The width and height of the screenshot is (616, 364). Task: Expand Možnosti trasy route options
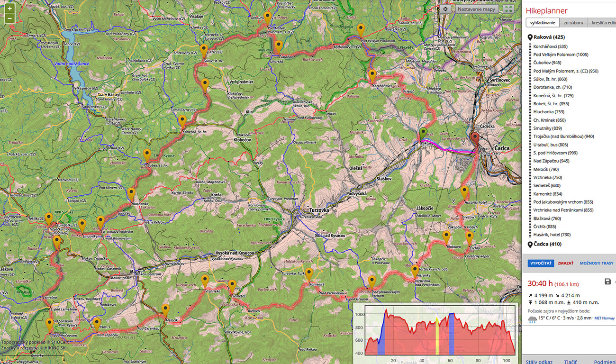[596, 263]
